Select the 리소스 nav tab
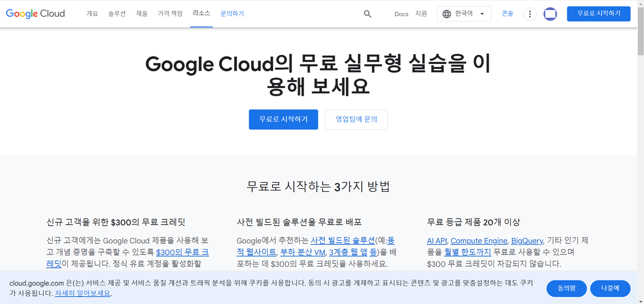Image resolution: width=644 pixels, height=304 pixels. pos(201,13)
